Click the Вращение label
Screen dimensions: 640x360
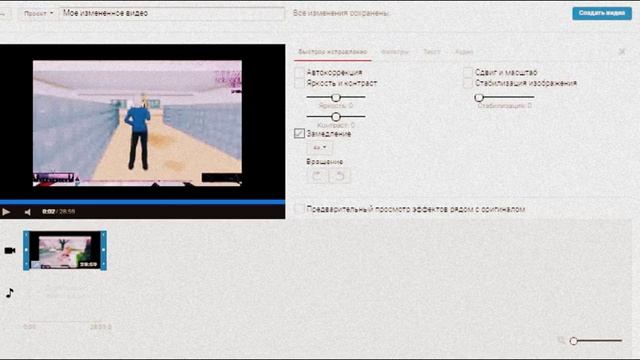click(x=324, y=162)
